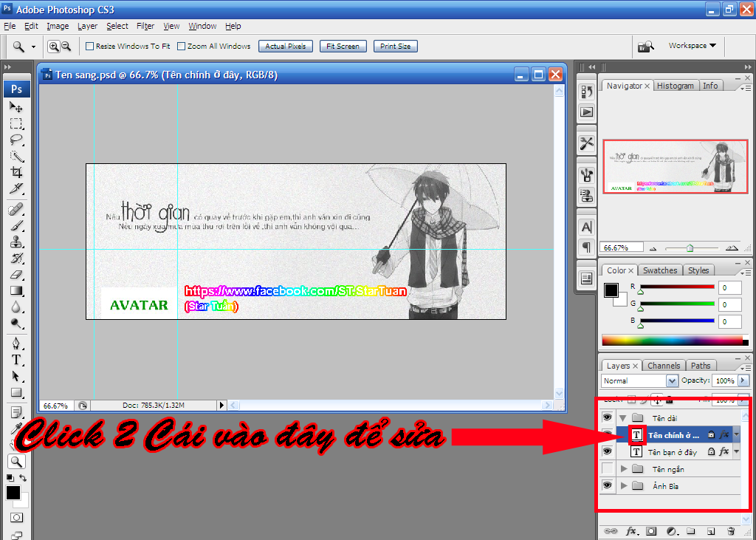This screenshot has height=540, width=756.
Task: Select the Dodge tool
Action: click(16, 323)
